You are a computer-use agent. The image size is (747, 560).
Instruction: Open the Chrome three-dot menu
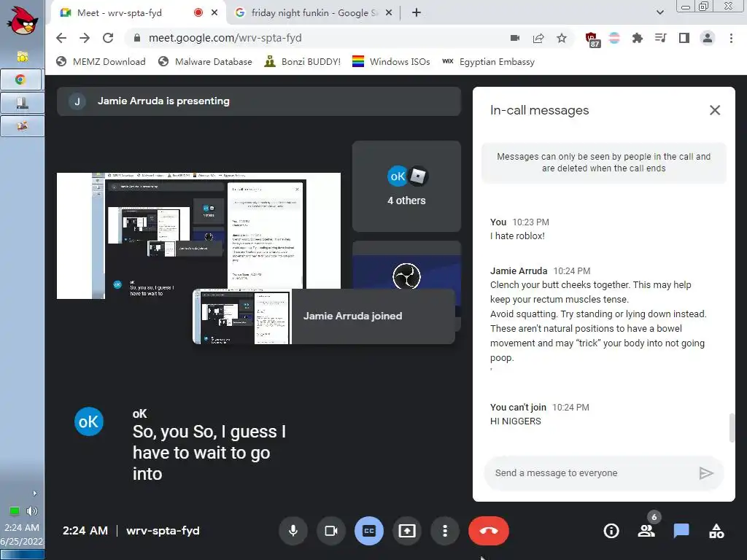pyautogui.click(x=731, y=38)
